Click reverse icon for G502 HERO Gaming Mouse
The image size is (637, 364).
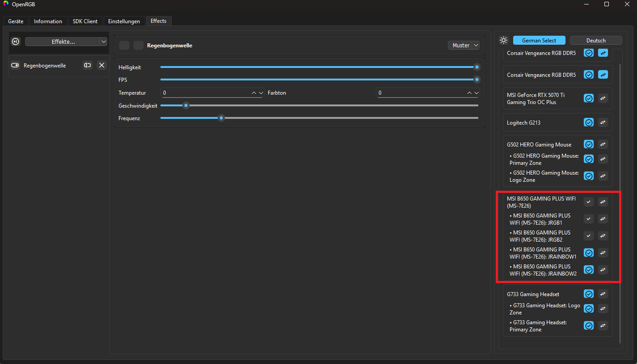pos(603,144)
